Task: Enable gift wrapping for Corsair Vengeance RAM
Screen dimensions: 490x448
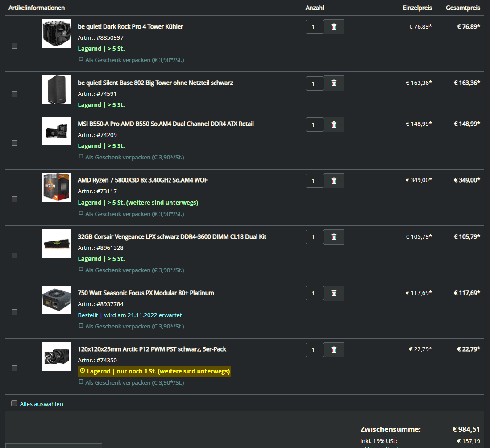Action: (81, 270)
